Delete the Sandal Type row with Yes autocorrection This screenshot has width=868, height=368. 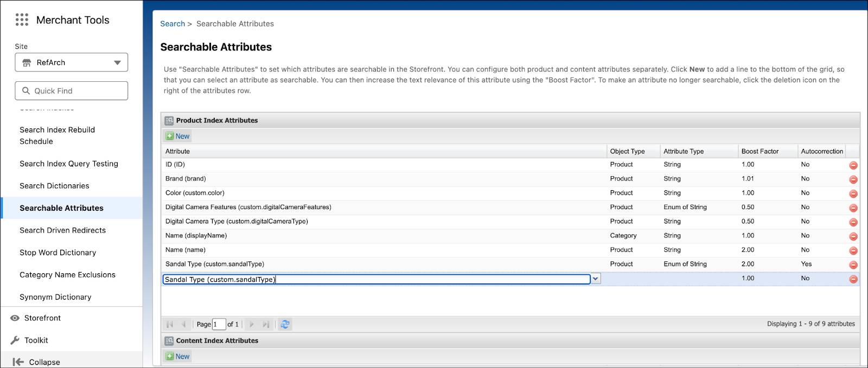[853, 265]
